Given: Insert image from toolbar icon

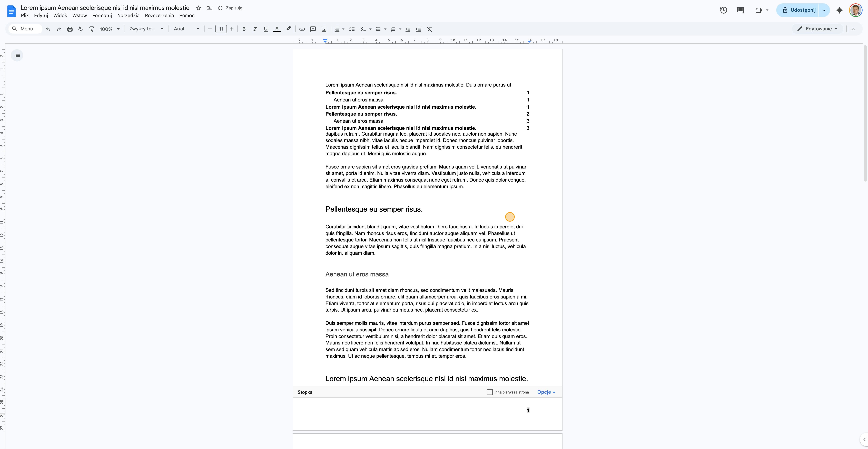Looking at the screenshot, I should point(324,29).
